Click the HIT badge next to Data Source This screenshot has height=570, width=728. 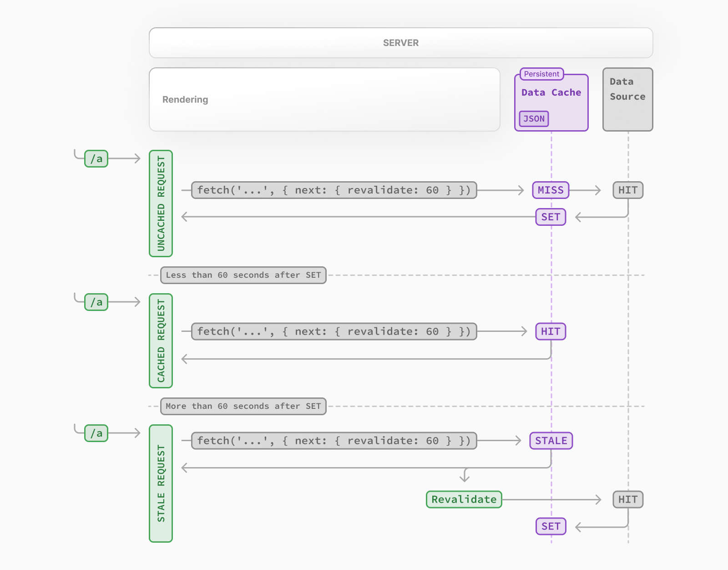click(627, 190)
